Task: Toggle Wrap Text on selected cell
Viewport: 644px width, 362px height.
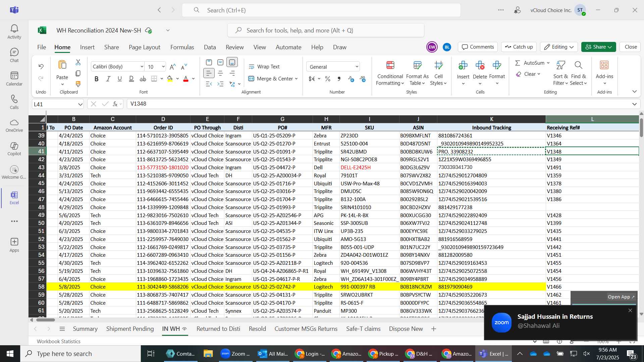Action: [x=264, y=67]
